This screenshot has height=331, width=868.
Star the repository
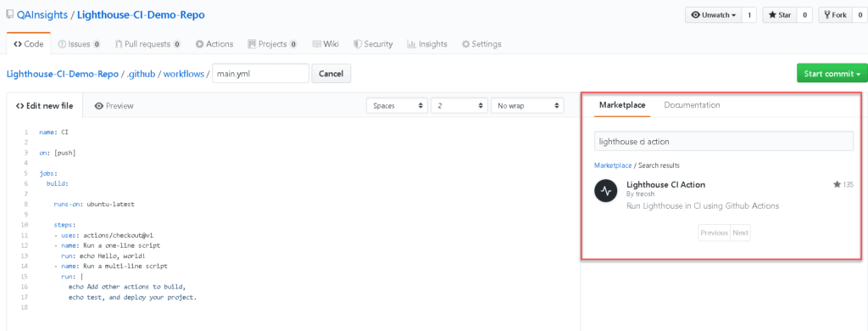pos(780,15)
